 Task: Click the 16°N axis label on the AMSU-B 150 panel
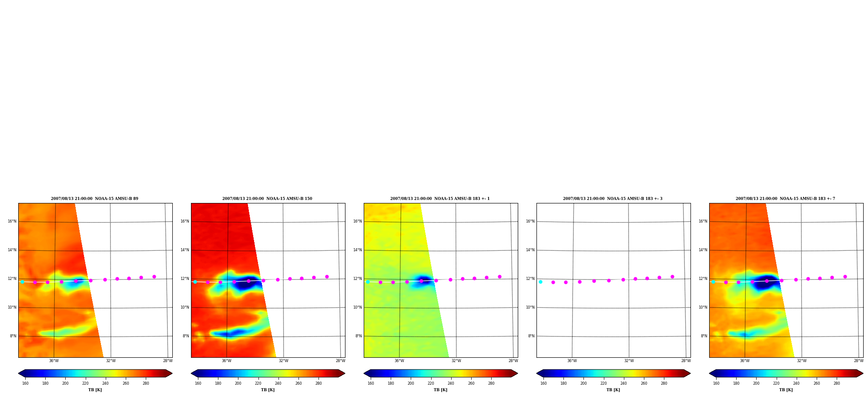pyautogui.click(x=185, y=221)
